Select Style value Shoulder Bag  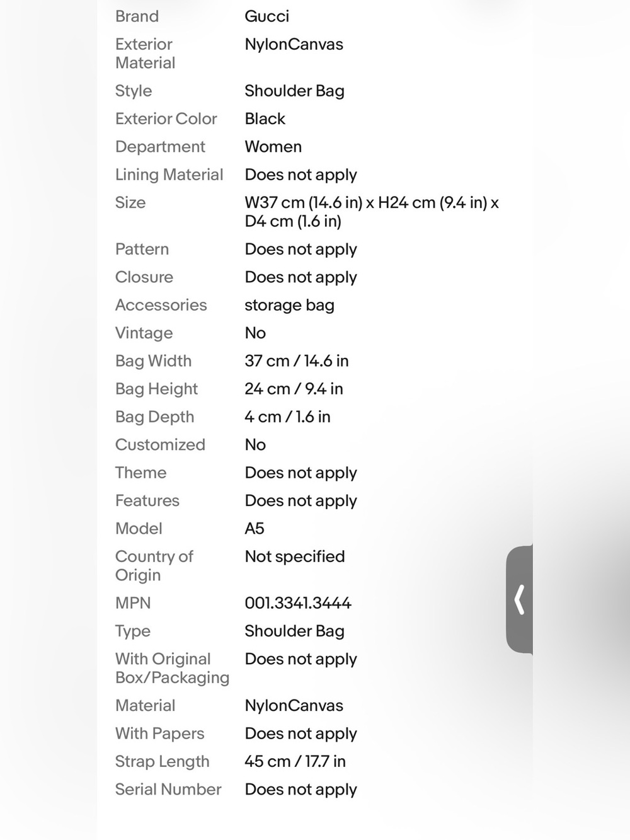294,91
